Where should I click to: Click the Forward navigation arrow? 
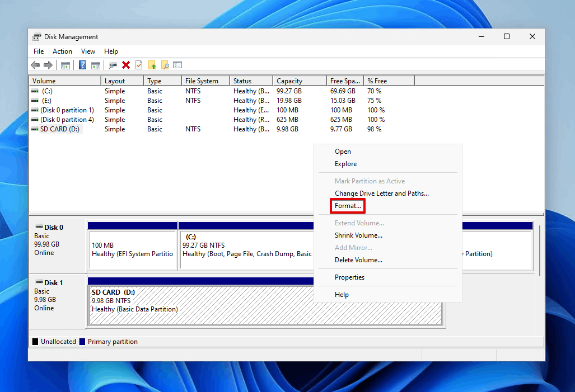pos(48,65)
